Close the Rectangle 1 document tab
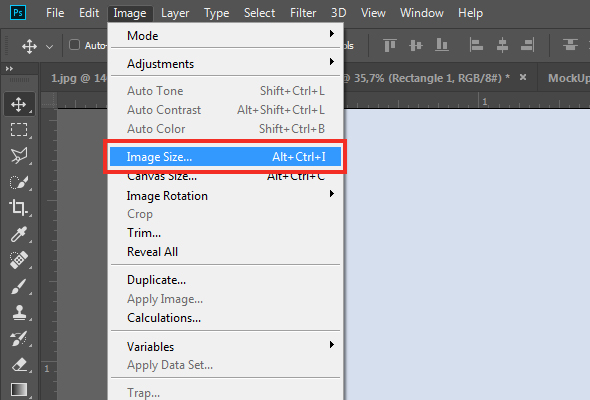This screenshot has height=400, width=590. tap(523, 78)
